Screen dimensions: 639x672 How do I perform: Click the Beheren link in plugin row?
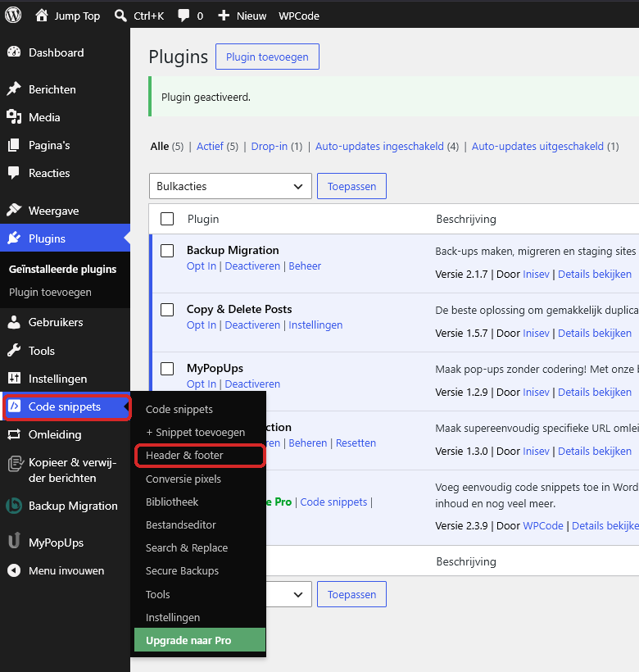(x=307, y=443)
